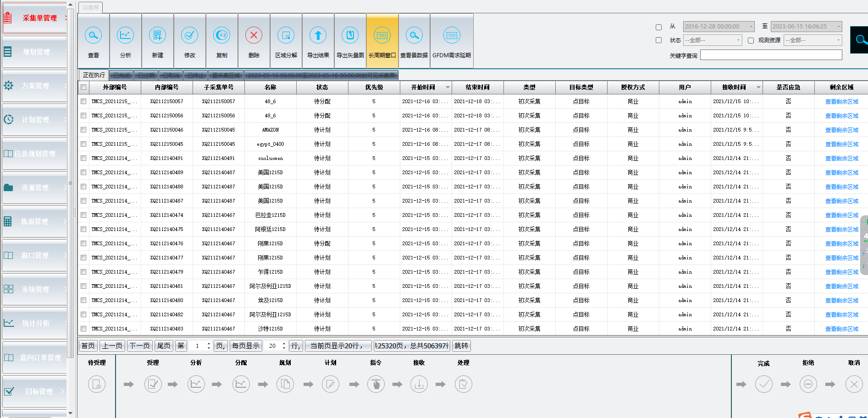Open the 分析 analysis toolbar icon
This screenshot has height=418, width=868.
125,35
